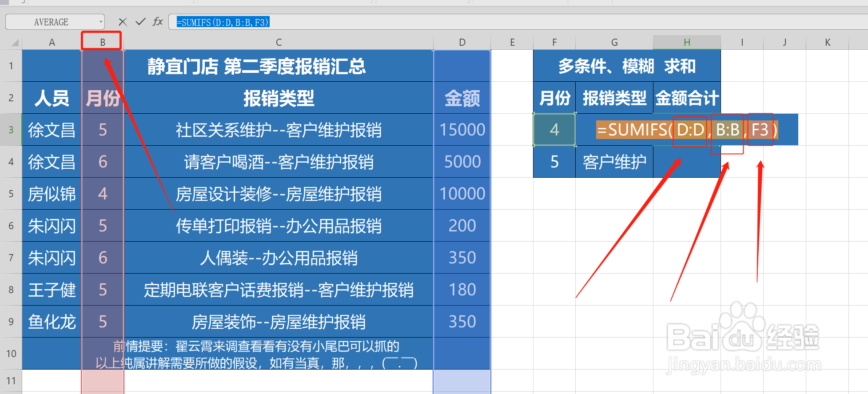This screenshot has height=394, width=868.
Task: Select row 10 header
Action: point(11,354)
